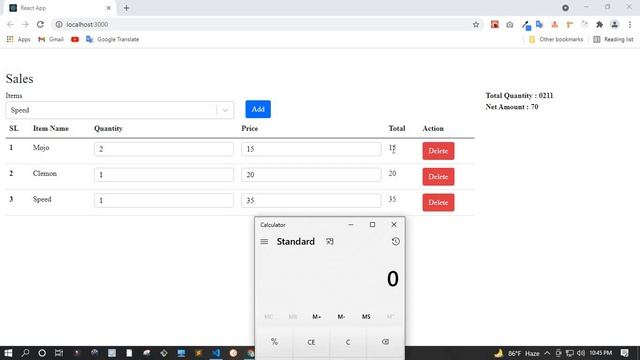Image resolution: width=640 pixels, height=360 pixels.
Task: Open Task View on the taskbar
Action: [59, 353]
